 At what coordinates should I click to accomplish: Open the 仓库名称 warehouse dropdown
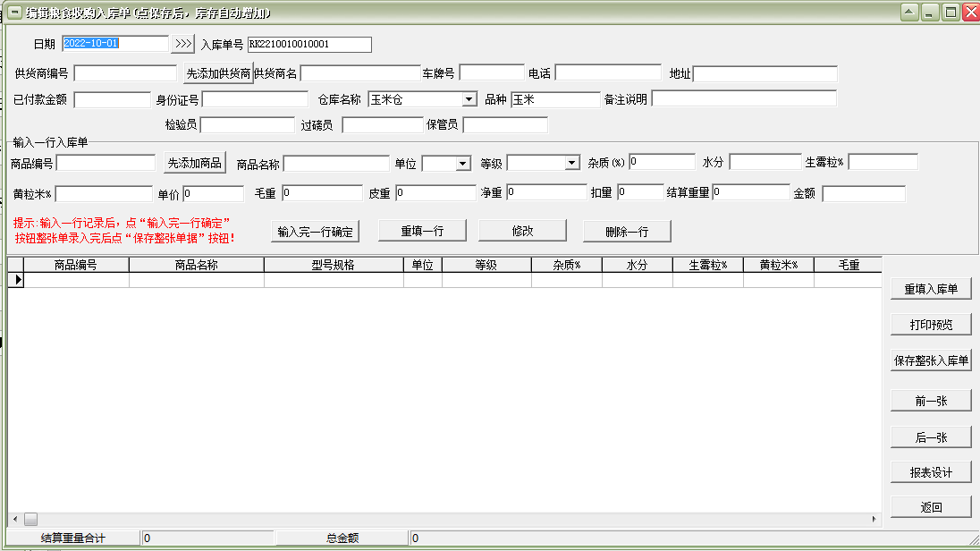(x=469, y=99)
